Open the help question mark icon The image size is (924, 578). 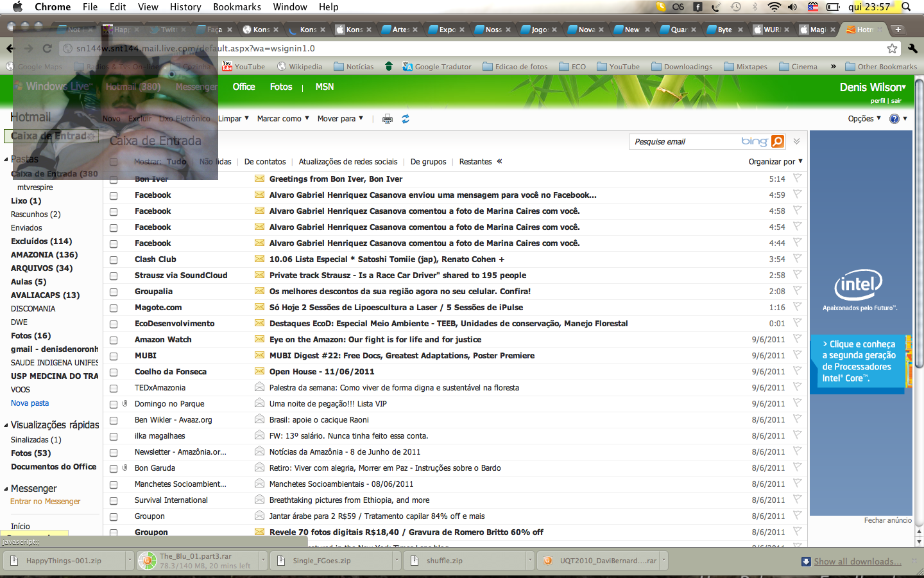(894, 119)
